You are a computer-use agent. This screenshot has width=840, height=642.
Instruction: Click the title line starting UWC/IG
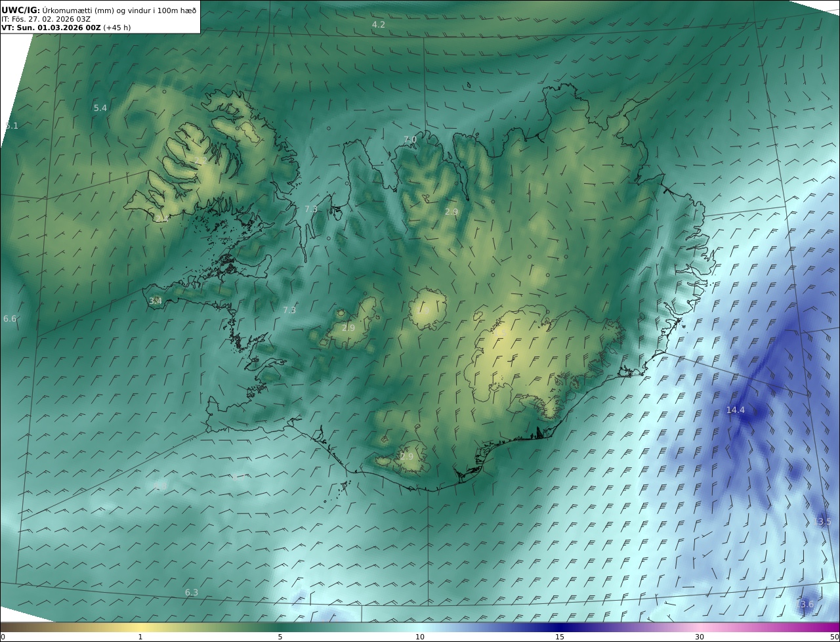click(98, 11)
